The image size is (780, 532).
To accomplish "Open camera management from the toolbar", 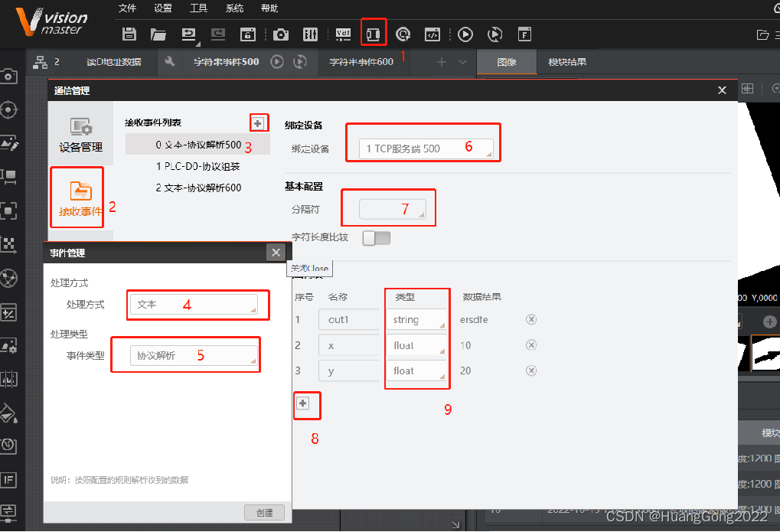I will (x=281, y=34).
